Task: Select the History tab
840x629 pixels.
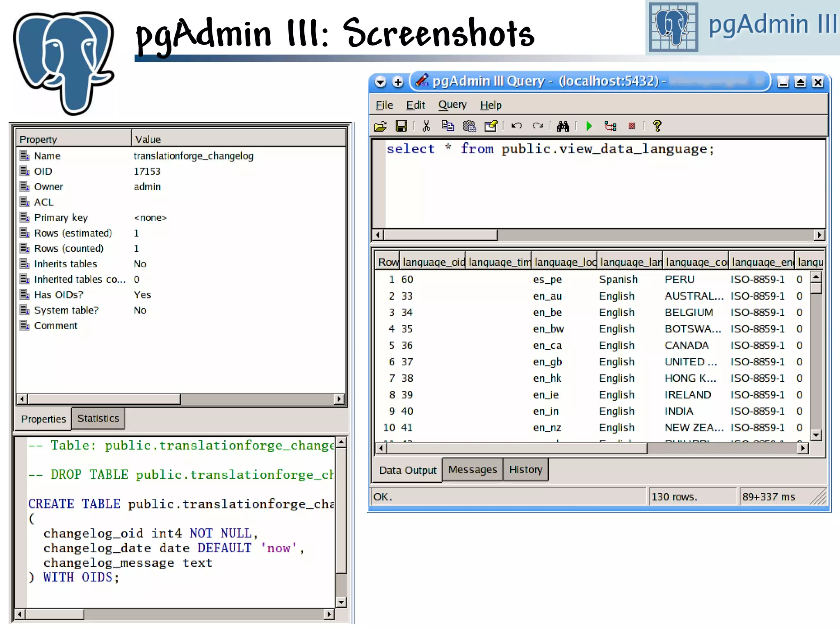Action: (x=525, y=469)
